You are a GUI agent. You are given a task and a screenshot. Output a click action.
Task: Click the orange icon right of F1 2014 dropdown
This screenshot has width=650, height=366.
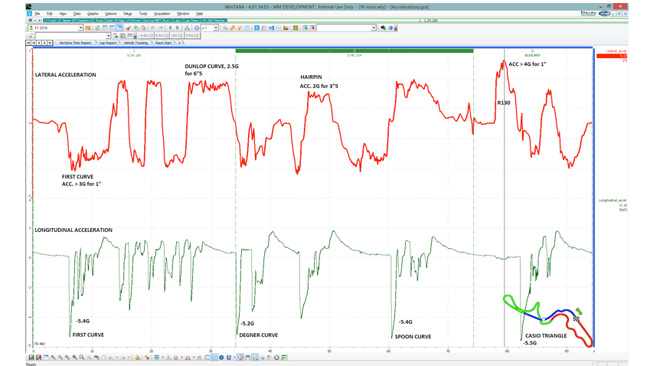(88, 28)
